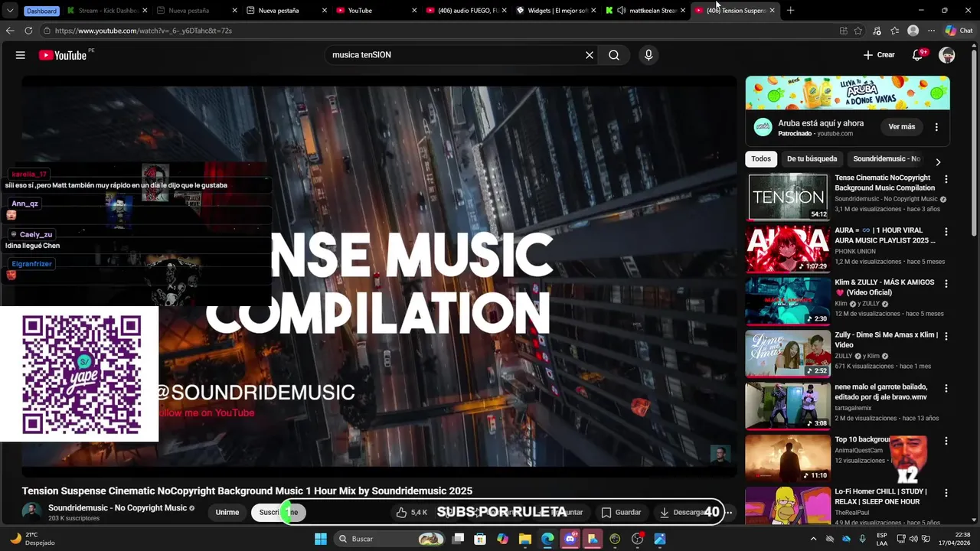Screen dimensions: 980x551
Task: Click the taskbar Buscar search box
Action: coord(390,539)
